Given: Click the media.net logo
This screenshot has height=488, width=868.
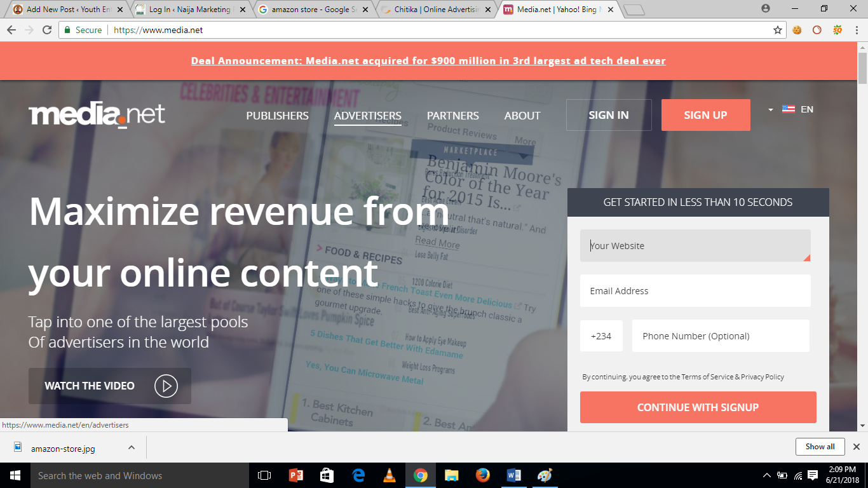Looking at the screenshot, I should [96, 115].
